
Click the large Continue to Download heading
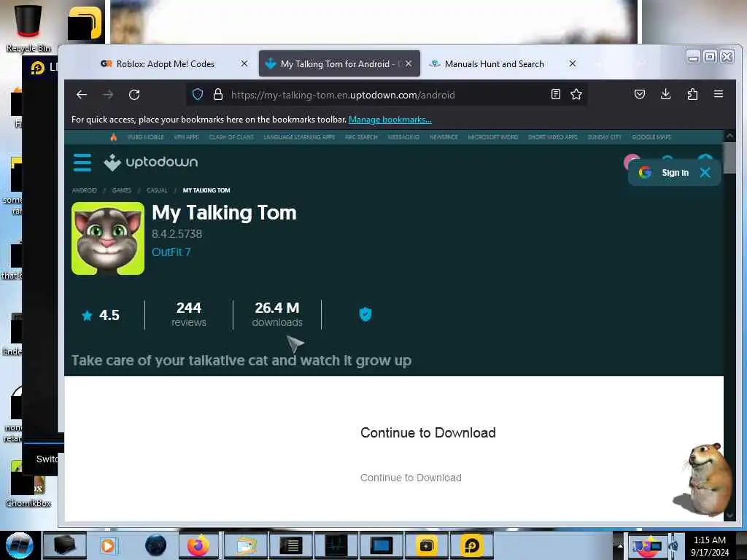427,433
